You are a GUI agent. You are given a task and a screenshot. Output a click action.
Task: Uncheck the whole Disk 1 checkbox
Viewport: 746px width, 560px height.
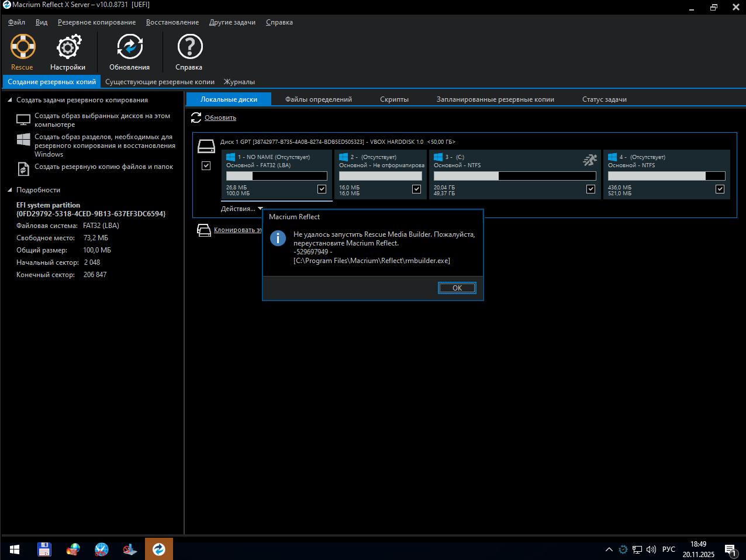[x=206, y=166]
